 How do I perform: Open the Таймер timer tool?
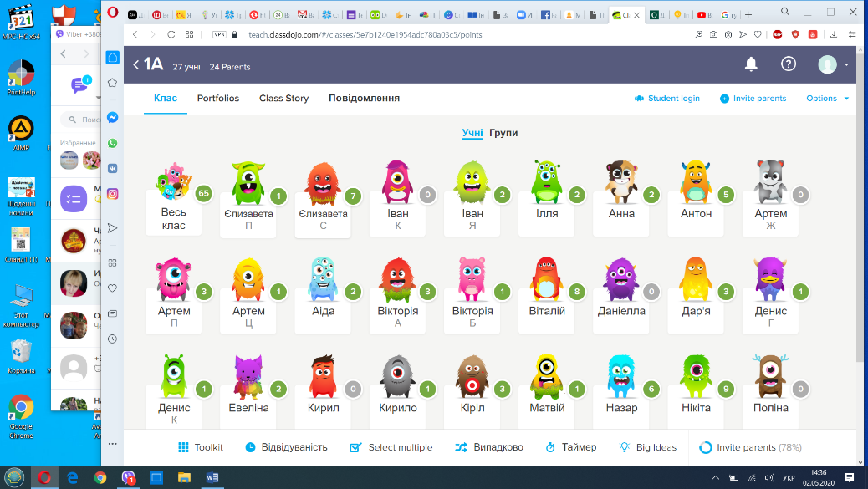(x=571, y=447)
